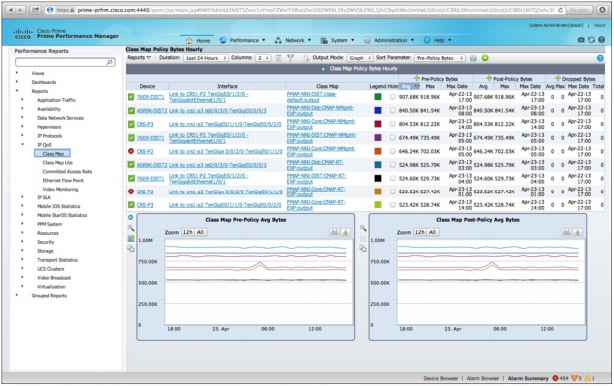Click red status icon on CRS-P2 NMgmt row
The width and height of the screenshot is (614, 386).
point(131,151)
